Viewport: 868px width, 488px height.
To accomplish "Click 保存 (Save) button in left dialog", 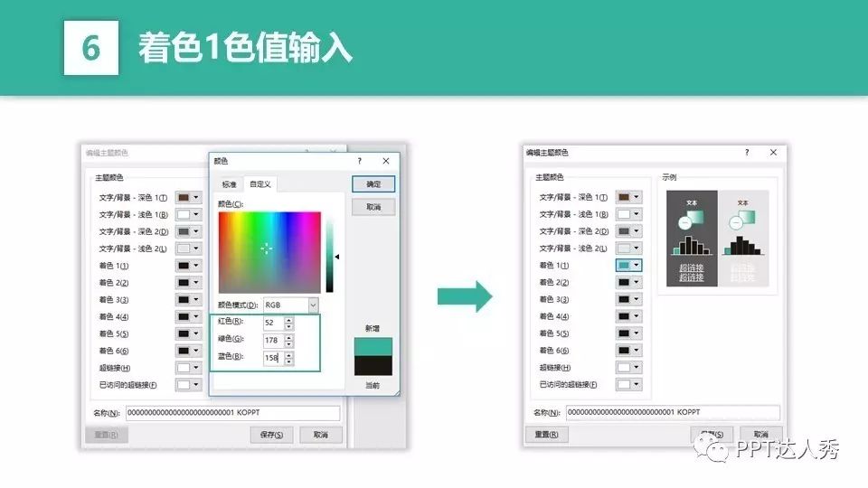I will pyautogui.click(x=271, y=435).
